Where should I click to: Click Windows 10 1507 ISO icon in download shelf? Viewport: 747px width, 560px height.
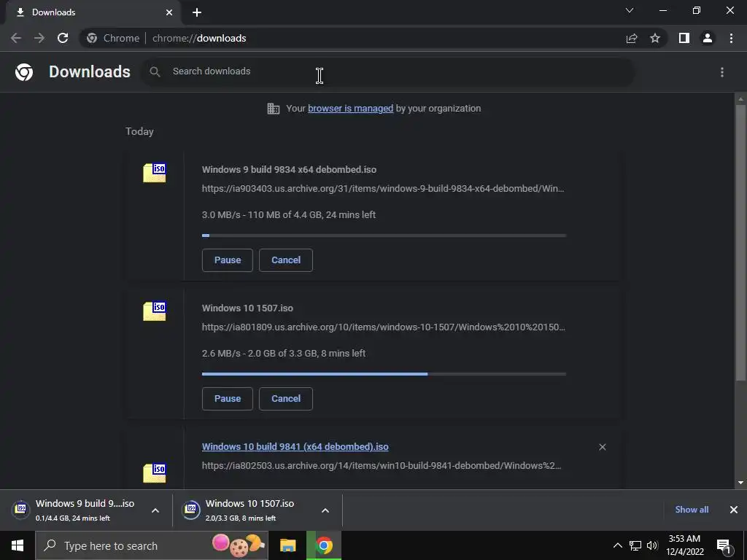coord(191,509)
